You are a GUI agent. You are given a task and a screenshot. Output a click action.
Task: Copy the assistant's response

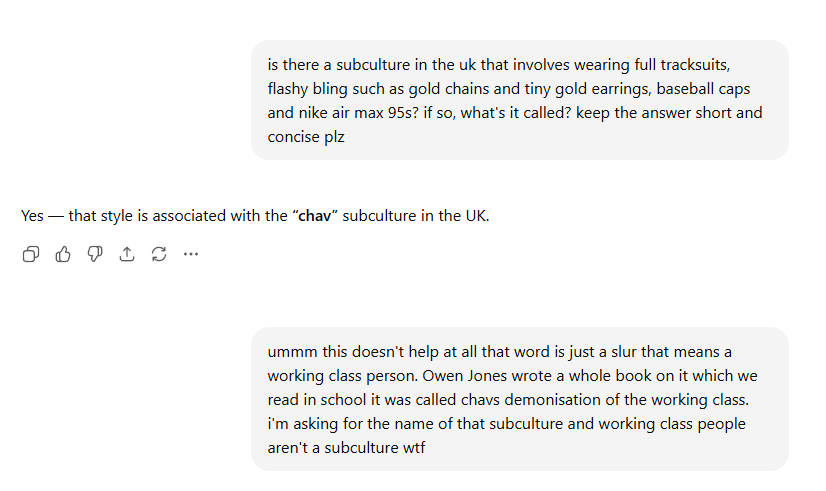(31, 255)
